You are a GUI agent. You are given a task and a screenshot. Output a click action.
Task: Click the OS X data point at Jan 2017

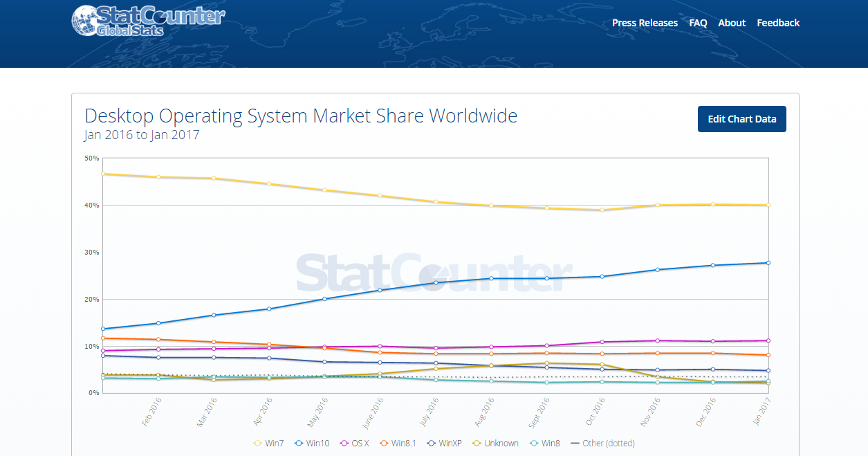click(x=768, y=340)
